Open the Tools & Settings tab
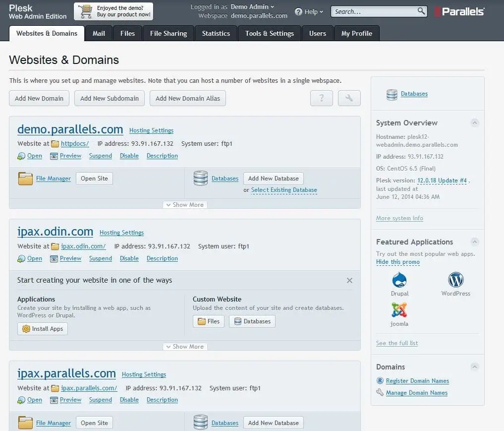 269,33
